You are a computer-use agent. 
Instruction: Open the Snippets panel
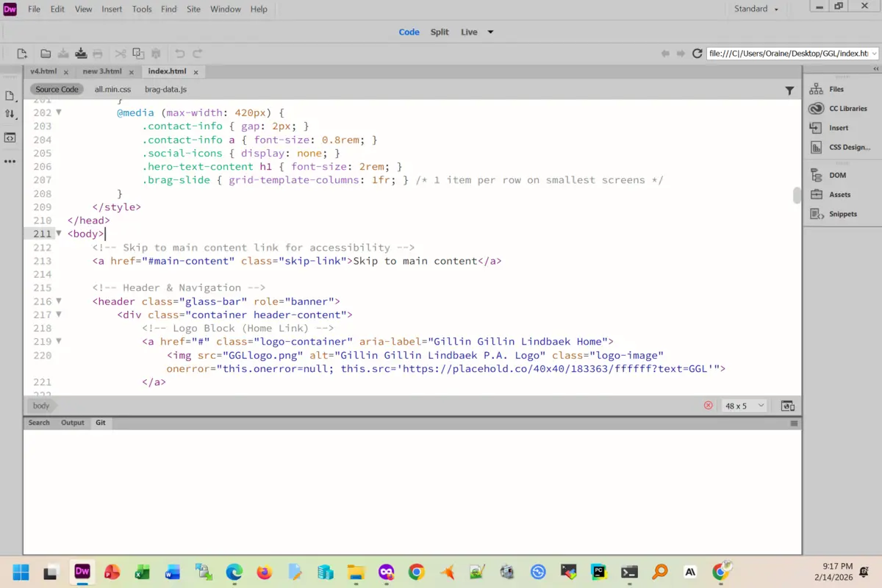pyautogui.click(x=843, y=214)
